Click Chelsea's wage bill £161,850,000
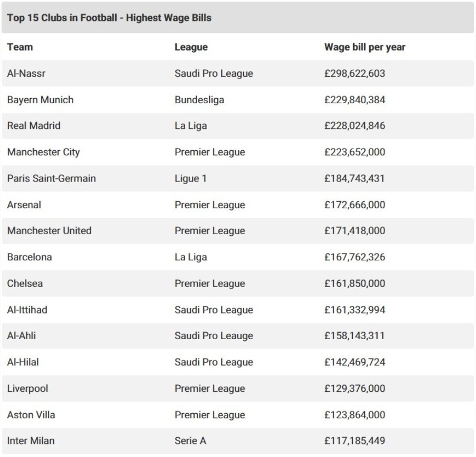The height and width of the screenshot is (457, 476). click(355, 283)
